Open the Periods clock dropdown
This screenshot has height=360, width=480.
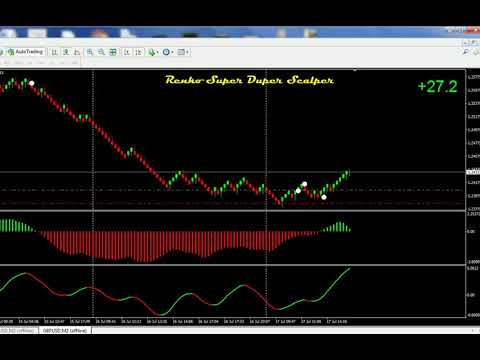tap(167, 52)
